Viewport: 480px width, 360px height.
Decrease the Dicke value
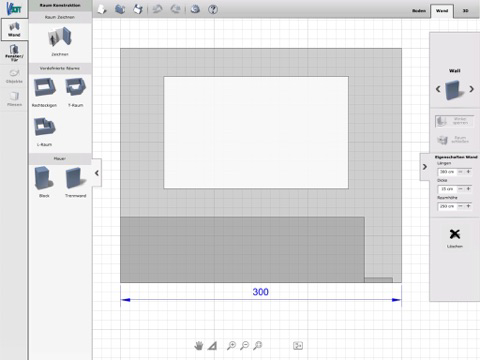click(460, 189)
